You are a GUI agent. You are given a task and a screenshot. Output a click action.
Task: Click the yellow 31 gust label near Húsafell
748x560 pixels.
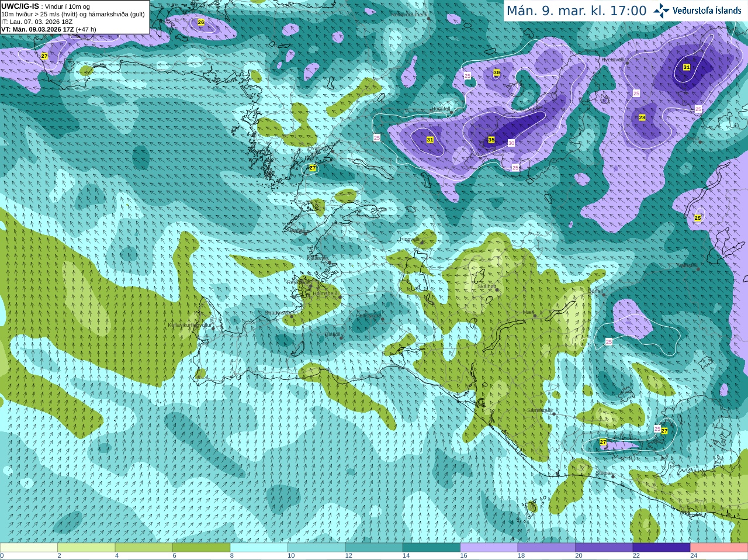[x=430, y=140]
